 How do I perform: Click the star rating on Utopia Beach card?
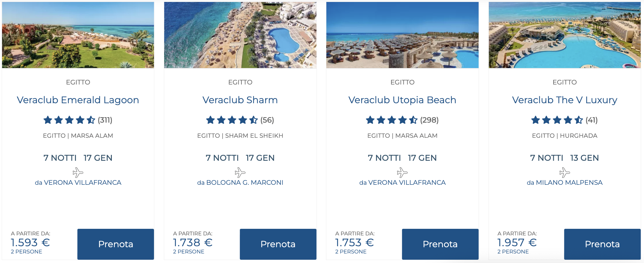391,120
